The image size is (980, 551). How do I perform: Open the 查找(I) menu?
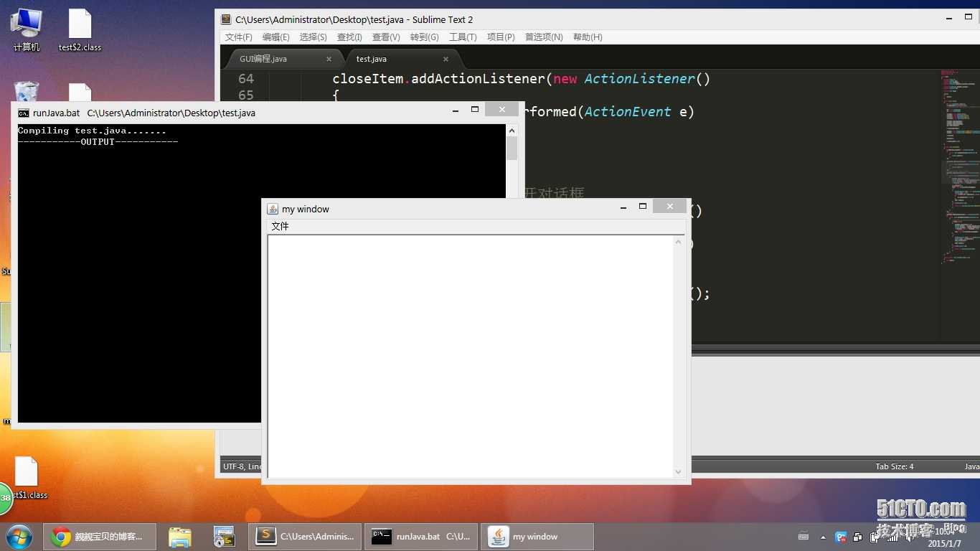click(x=349, y=37)
